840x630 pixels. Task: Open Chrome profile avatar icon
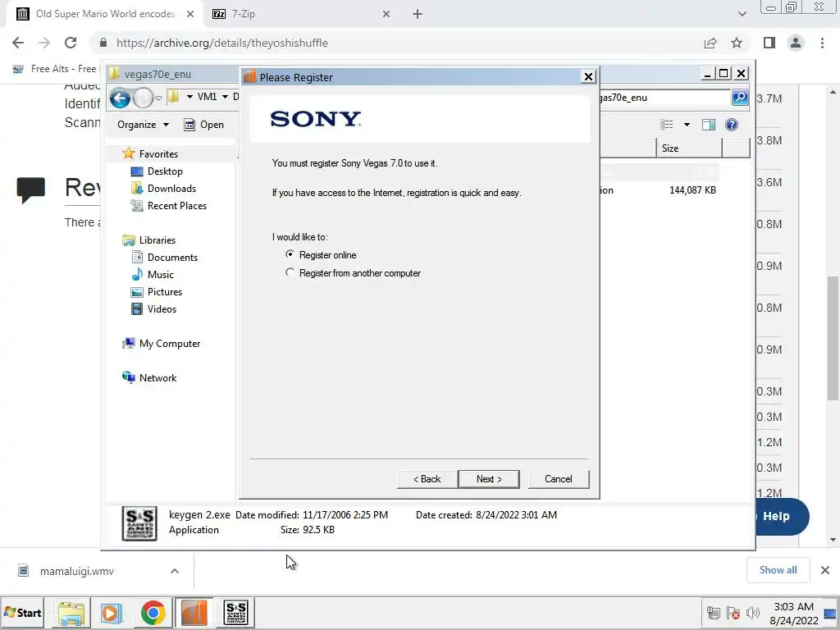[796, 43]
